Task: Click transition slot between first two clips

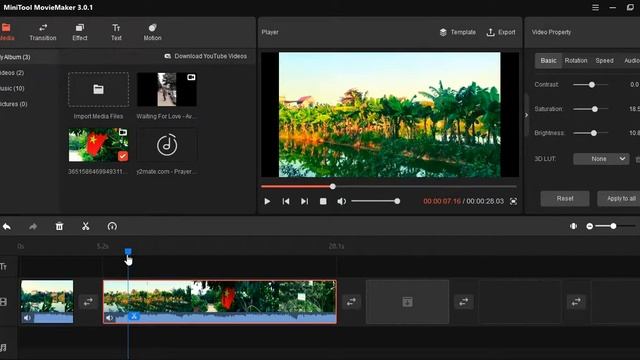Action: [88, 302]
